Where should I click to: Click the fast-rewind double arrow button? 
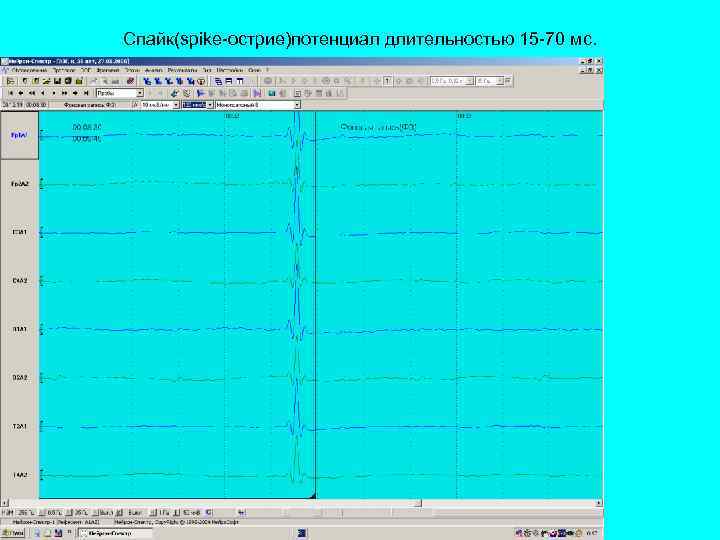pos(32,93)
